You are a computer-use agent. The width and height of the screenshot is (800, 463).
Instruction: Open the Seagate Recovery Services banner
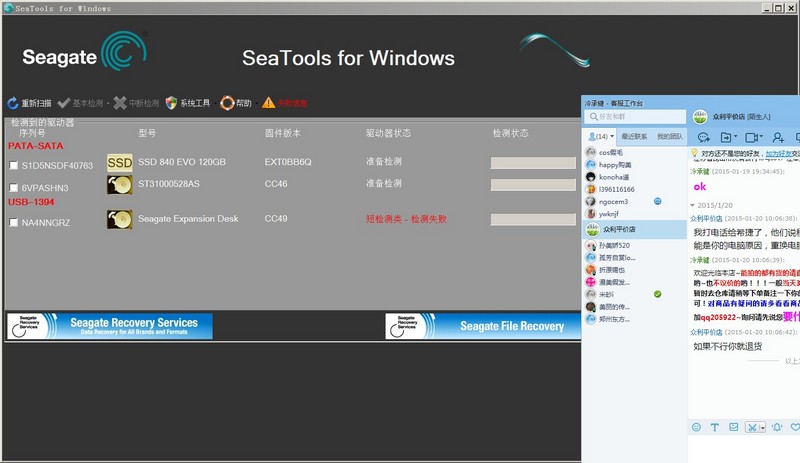[x=110, y=326]
